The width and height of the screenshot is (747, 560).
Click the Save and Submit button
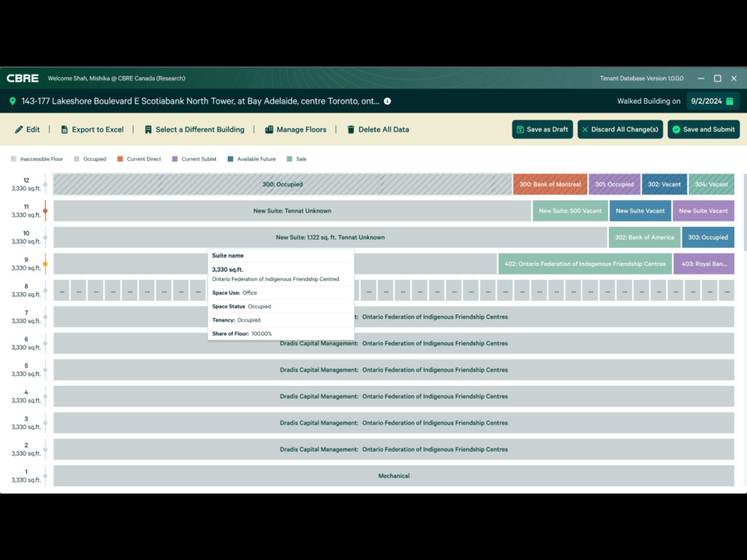point(703,129)
